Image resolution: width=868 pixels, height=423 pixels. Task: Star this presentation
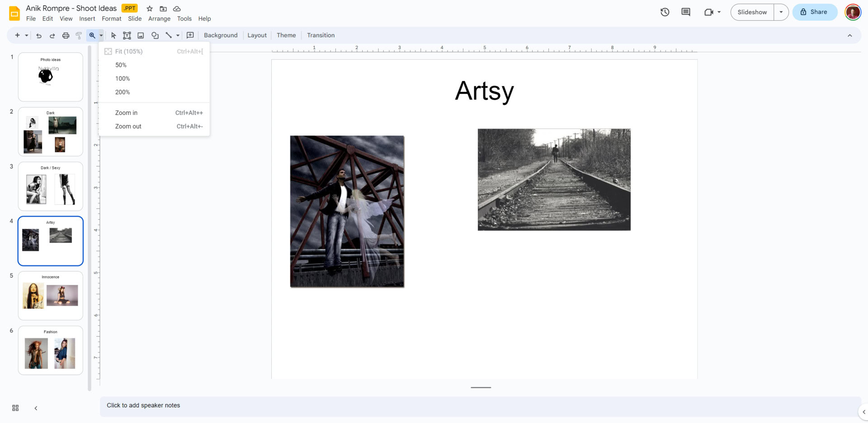[x=150, y=9]
